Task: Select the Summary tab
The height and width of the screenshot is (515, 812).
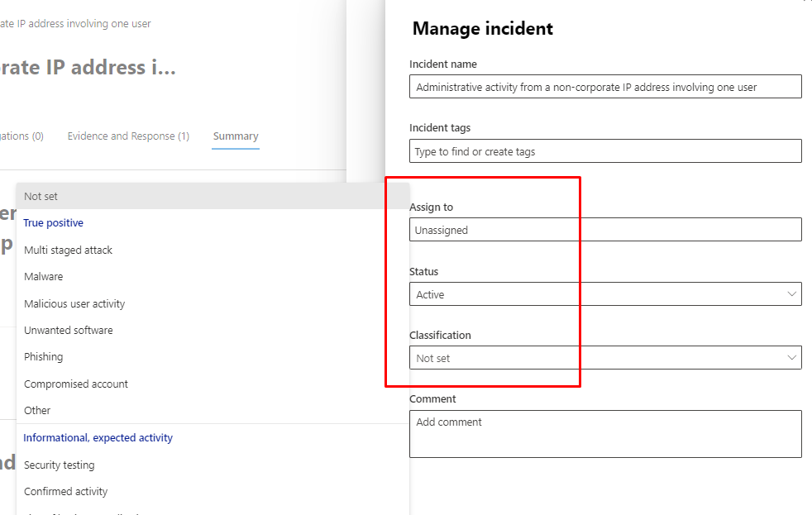Action: (236, 136)
